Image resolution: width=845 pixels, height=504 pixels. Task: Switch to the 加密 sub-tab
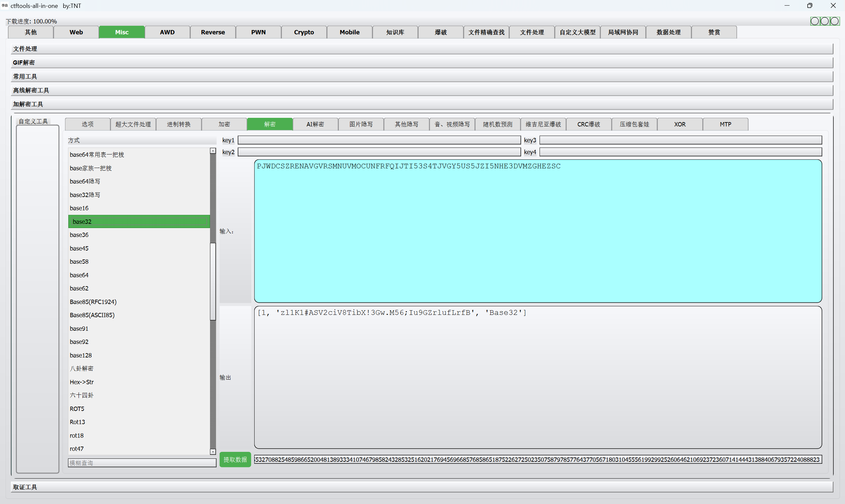[x=224, y=124]
